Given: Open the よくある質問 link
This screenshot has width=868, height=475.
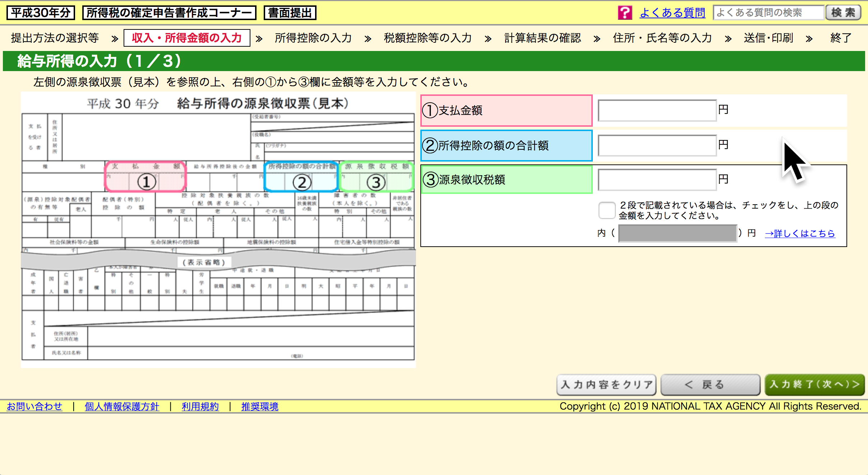Looking at the screenshot, I should coord(672,13).
